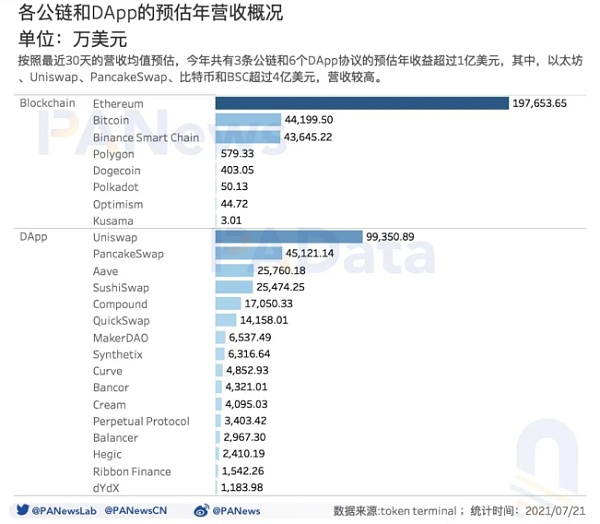Click the value 197,653.65
Viewport: 600px width, 524px height.
(x=540, y=103)
